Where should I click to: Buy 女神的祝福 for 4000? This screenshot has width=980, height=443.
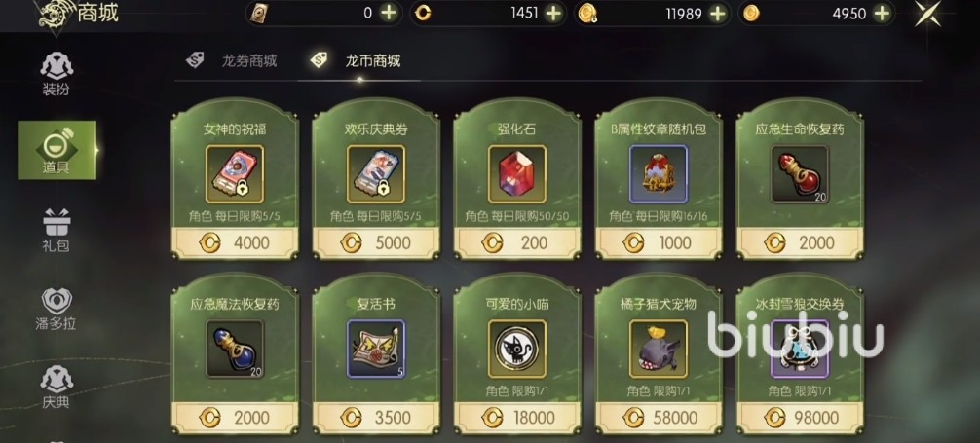point(235,242)
